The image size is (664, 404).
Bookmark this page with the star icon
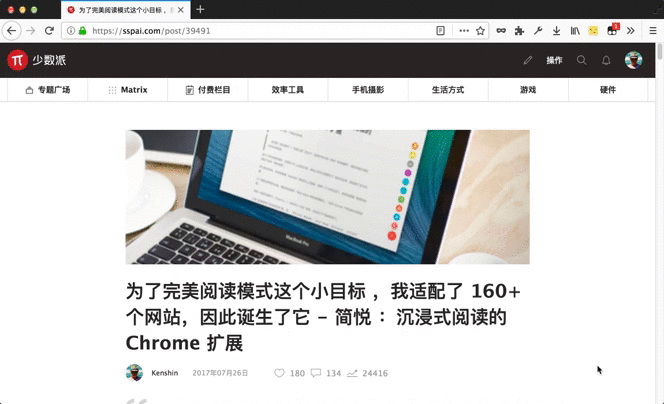(480, 30)
